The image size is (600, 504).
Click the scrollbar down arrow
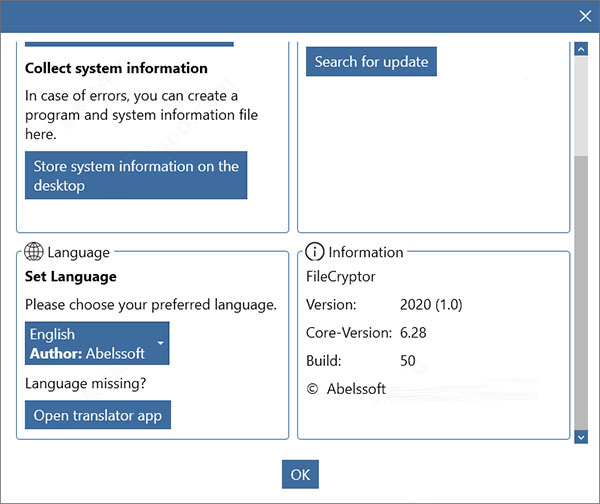pos(581,436)
